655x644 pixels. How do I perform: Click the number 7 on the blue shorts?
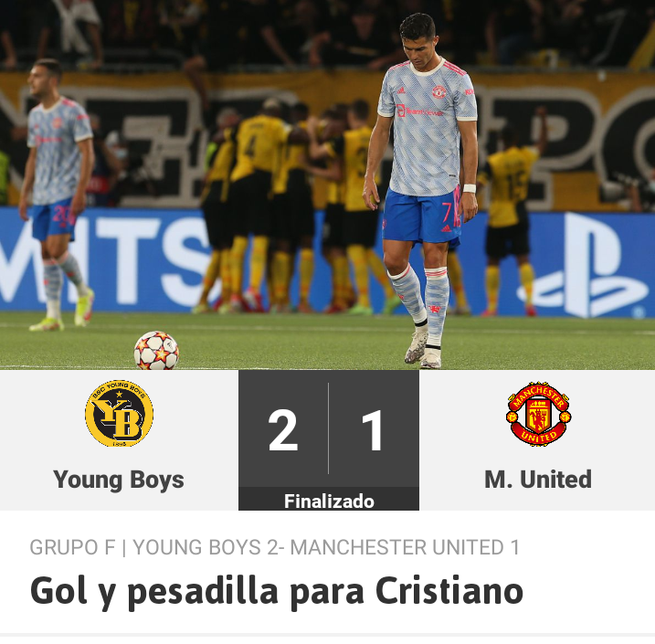[x=448, y=212]
